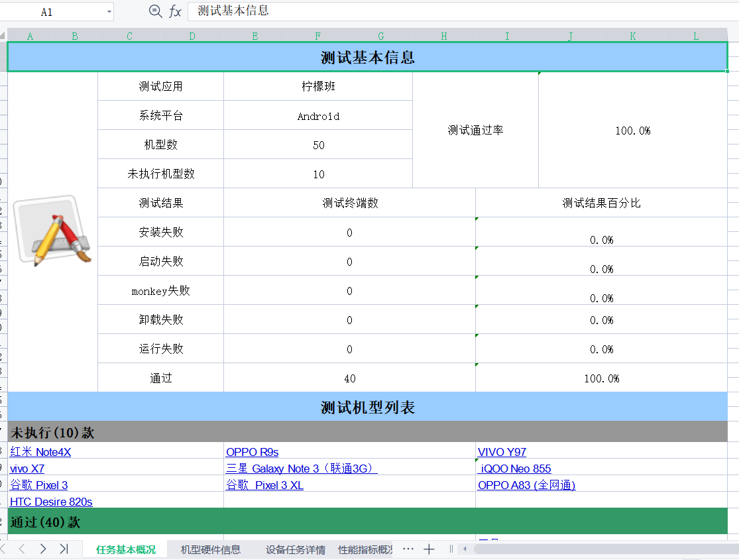Click the magnifier icon beside the formula bar
The width and height of the screenshot is (739, 560).
click(x=154, y=11)
